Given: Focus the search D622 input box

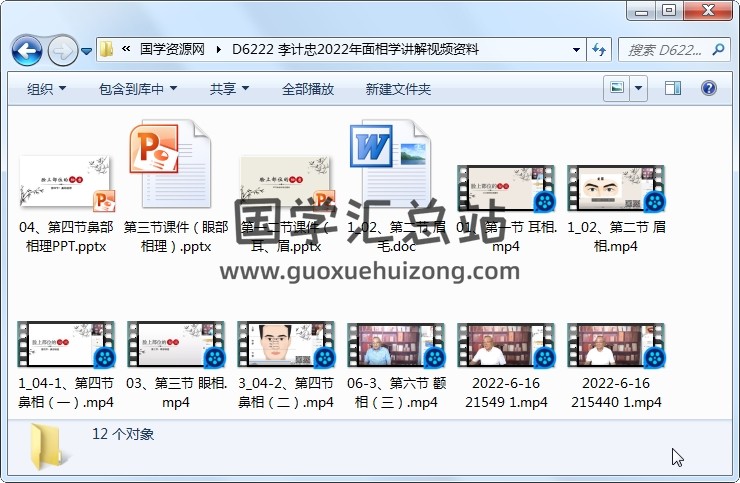Looking at the screenshot, I should (x=665, y=50).
